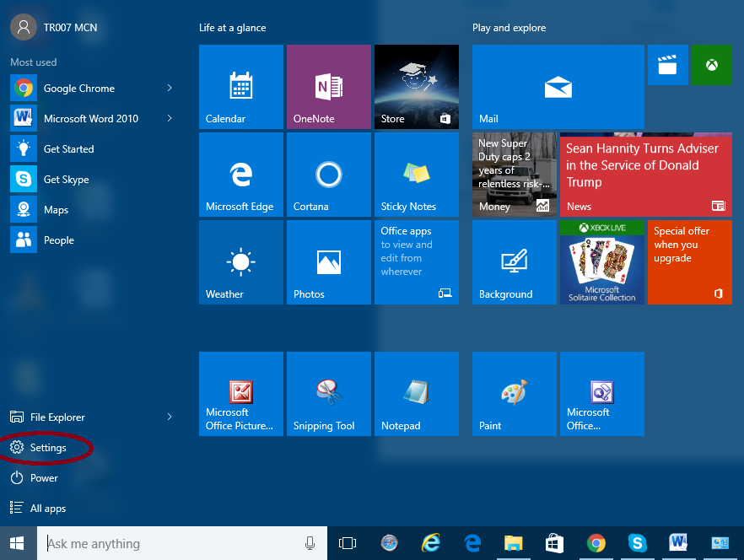Open the Photos tile
The height and width of the screenshot is (560, 744).
[x=328, y=262]
